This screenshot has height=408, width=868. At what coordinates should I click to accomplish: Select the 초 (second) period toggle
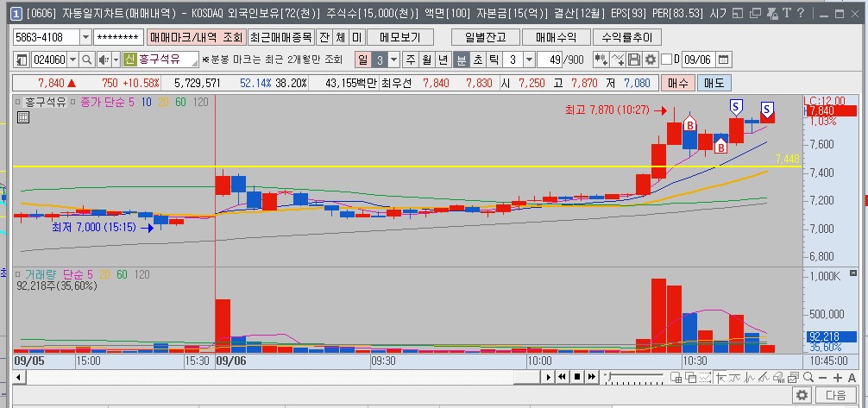(x=478, y=60)
